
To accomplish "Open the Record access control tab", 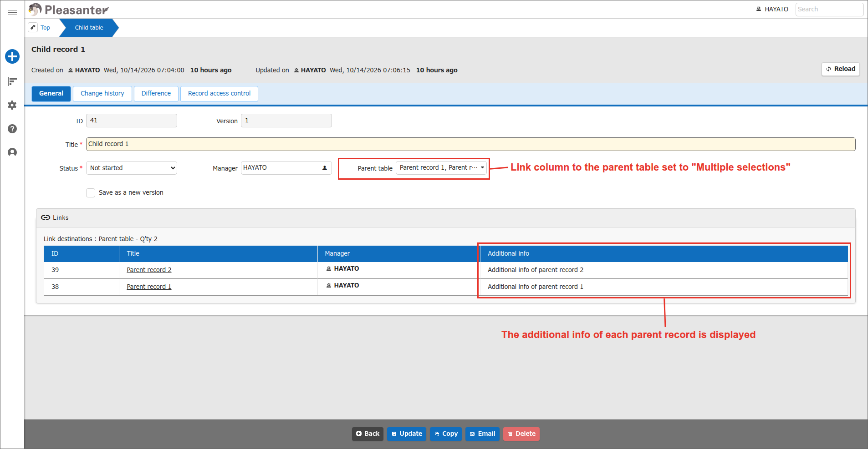I will [x=219, y=94].
